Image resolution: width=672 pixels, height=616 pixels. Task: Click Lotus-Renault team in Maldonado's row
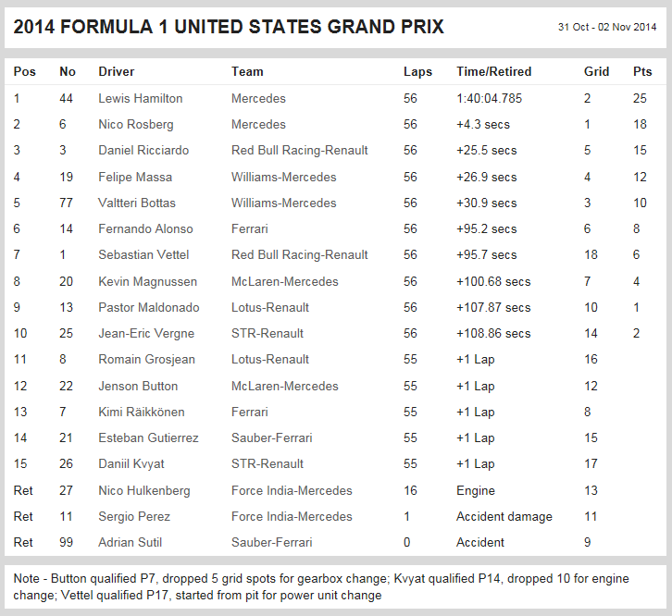click(270, 307)
